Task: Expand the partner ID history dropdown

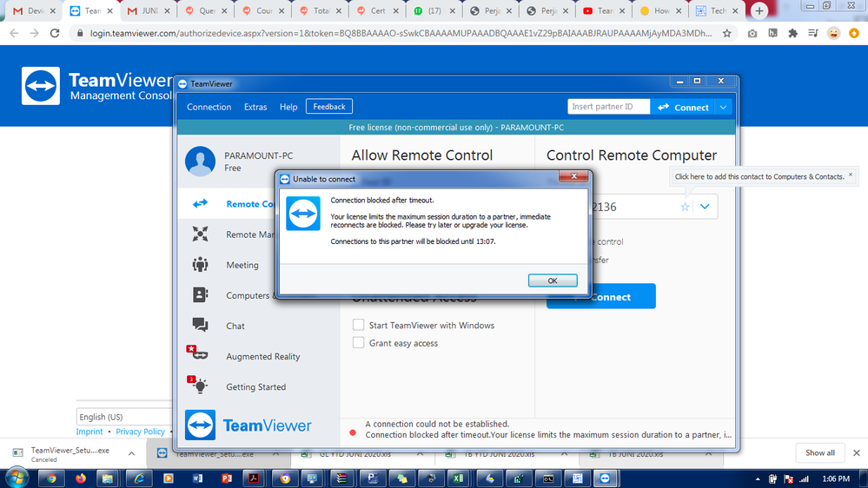Action: coord(705,207)
